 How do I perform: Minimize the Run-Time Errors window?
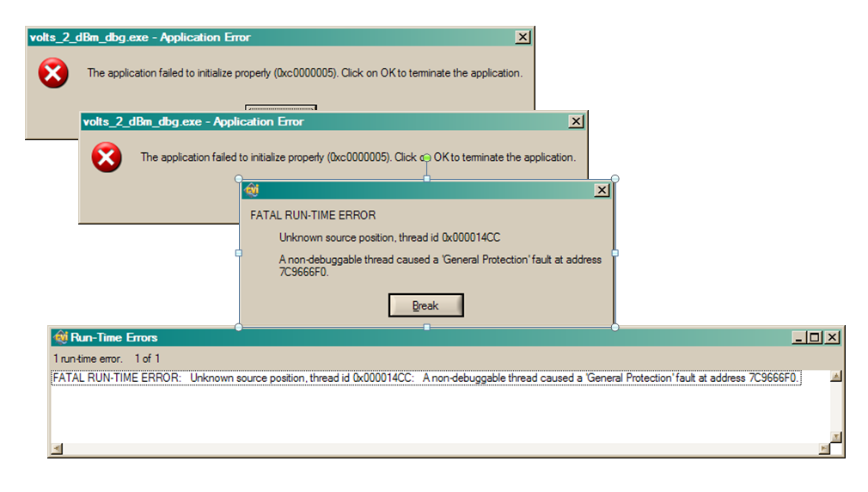pos(799,337)
